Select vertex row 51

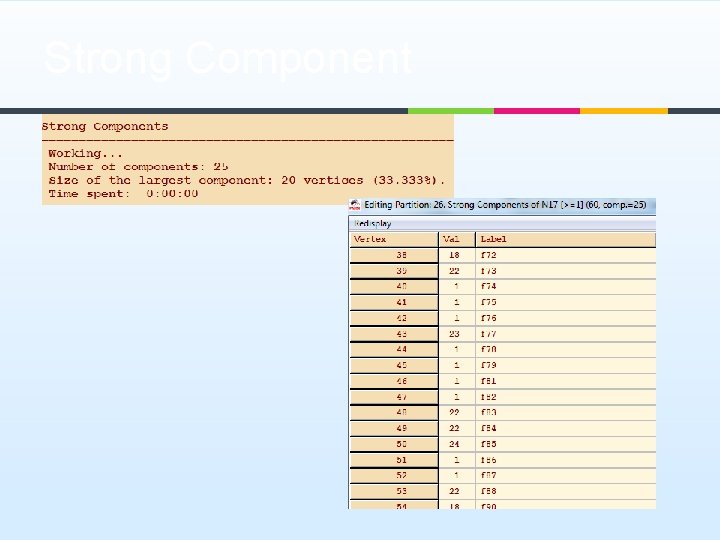click(394, 460)
